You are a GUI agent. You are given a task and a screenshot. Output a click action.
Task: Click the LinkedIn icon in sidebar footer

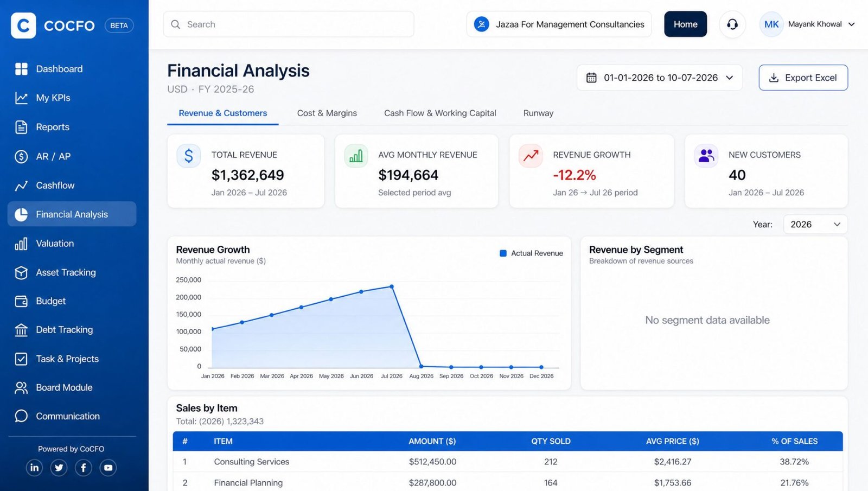click(x=34, y=468)
